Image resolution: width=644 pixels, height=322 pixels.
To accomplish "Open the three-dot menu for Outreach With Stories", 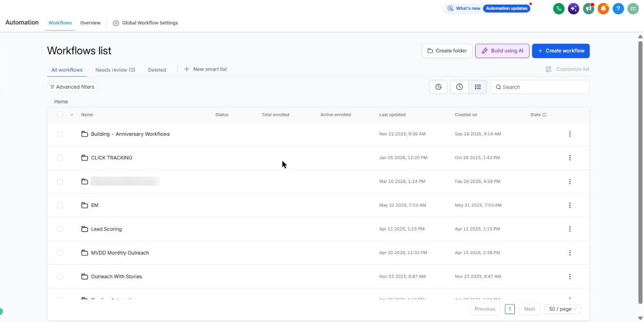I will tap(570, 276).
